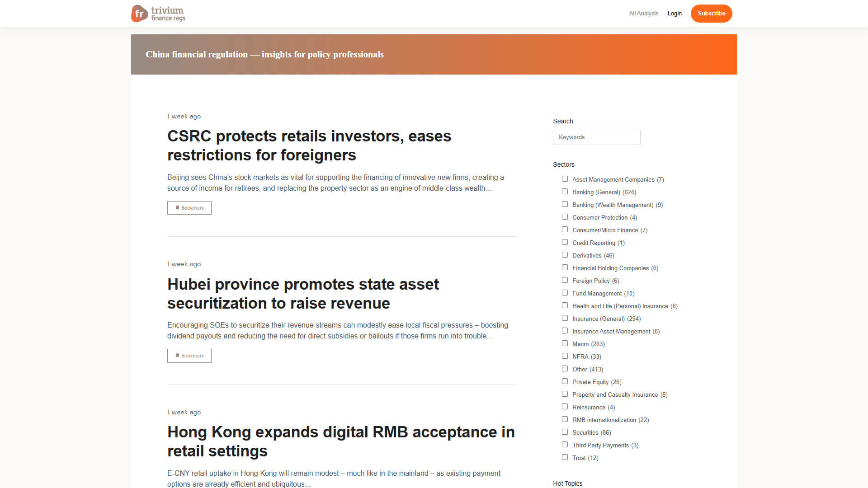Enable the Fund Management checkbox
This screenshot has width=868, height=488.
pos(565,292)
